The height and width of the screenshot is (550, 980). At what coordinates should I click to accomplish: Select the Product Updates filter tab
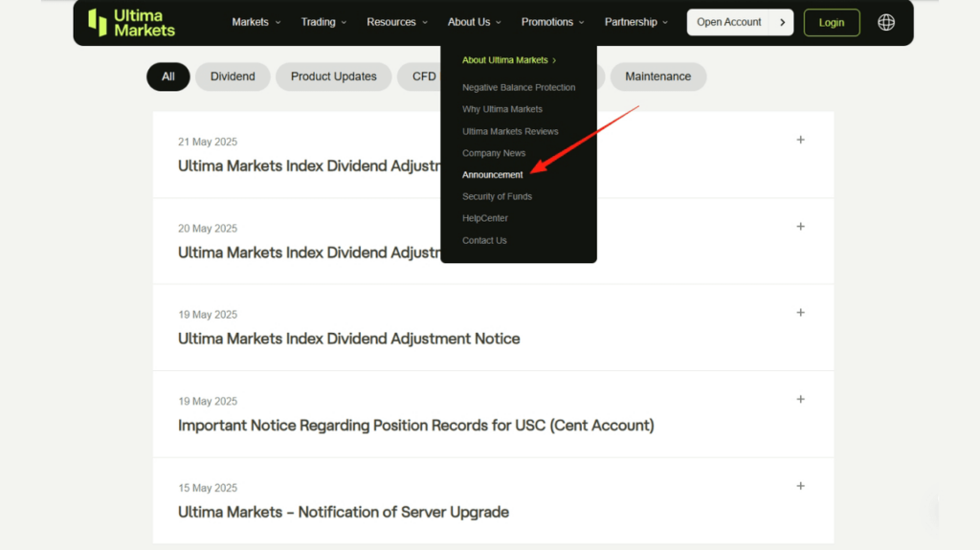(x=334, y=77)
